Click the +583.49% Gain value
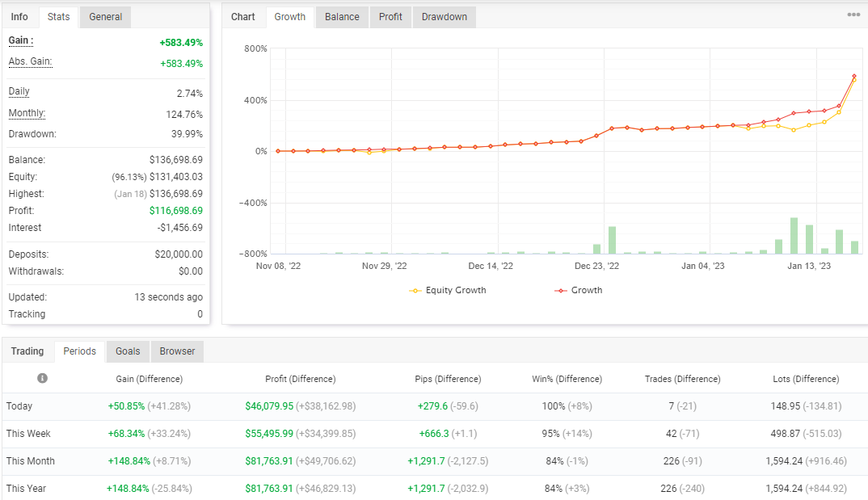This screenshot has width=868, height=500. click(181, 43)
